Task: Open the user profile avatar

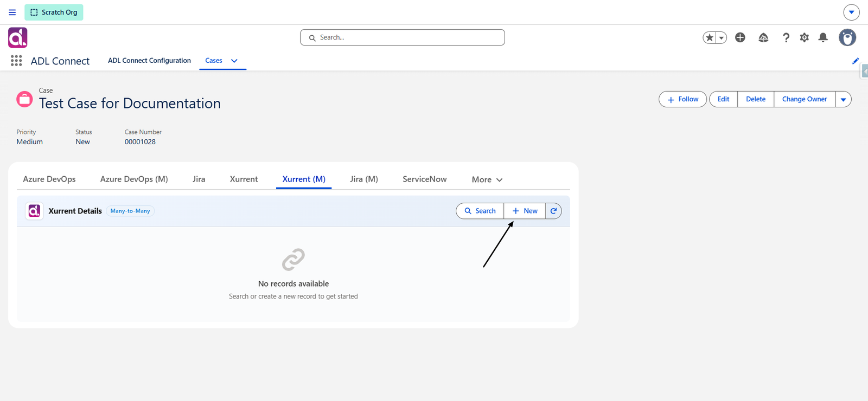Action: 847,37
